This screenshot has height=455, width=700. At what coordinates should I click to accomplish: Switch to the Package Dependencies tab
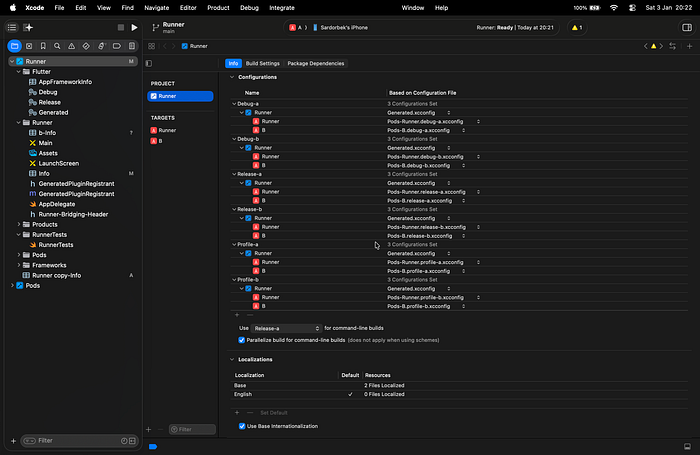[x=316, y=63]
